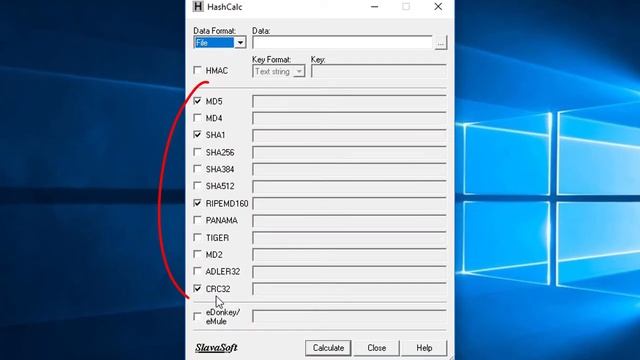Image resolution: width=640 pixels, height=360 pixels.
Task: Minimize the HashCalc window
Action: (374, 7)
